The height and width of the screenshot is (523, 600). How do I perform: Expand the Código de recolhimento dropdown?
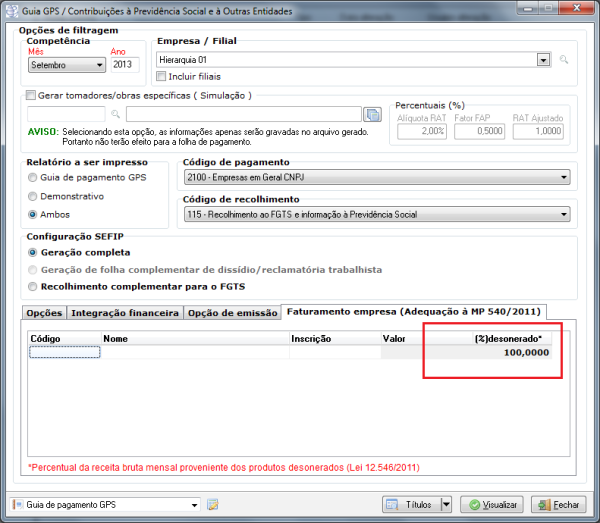click(x=564, y=214)
